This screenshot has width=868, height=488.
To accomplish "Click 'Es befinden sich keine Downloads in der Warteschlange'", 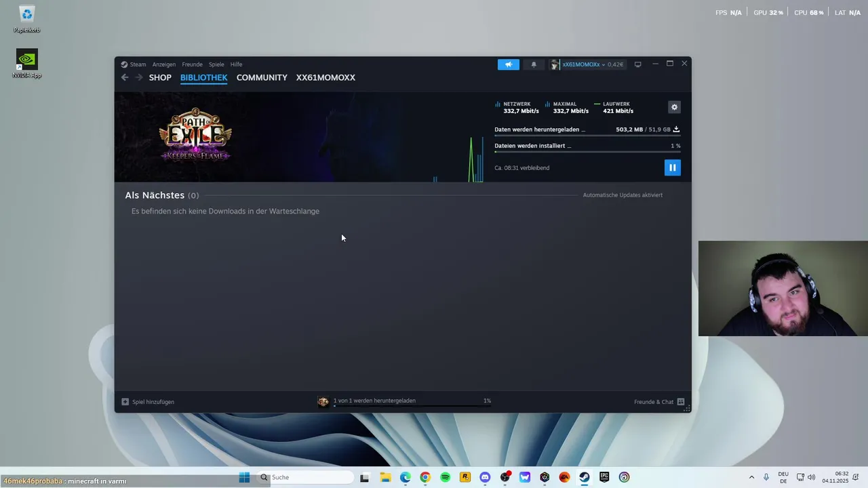I will coord(225,211).
